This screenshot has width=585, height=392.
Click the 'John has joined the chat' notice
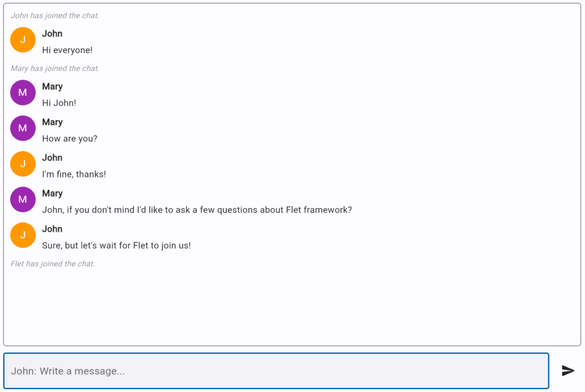(x=54, y=15)
